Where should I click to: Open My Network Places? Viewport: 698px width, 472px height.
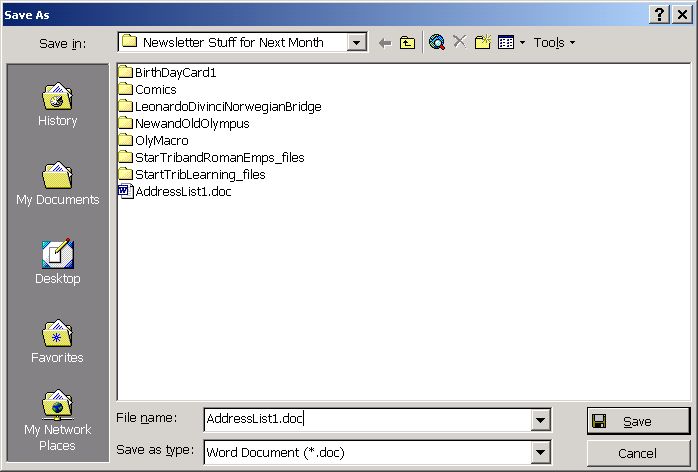(x=57, y=421)
